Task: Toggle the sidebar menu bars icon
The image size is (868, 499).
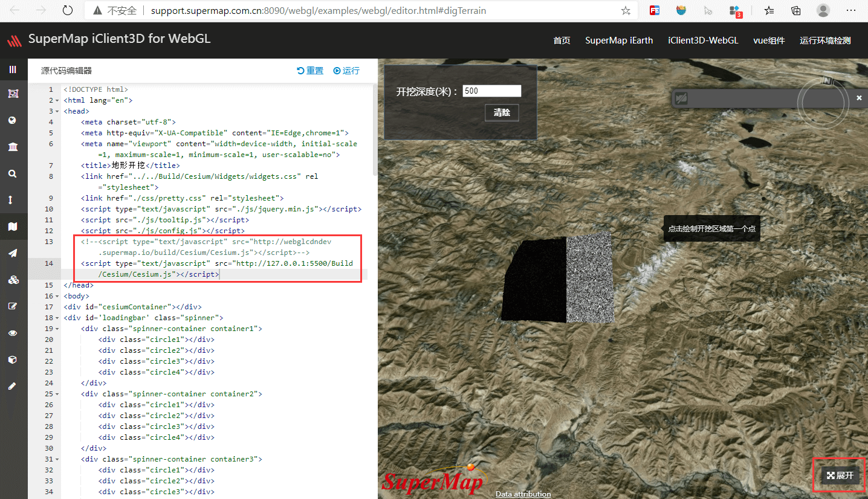Action: point(12,69)
